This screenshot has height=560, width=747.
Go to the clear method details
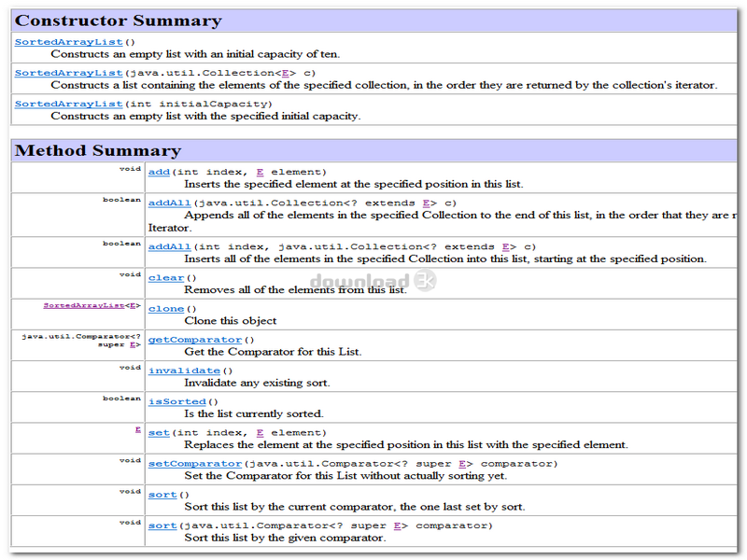coord(165,277)
